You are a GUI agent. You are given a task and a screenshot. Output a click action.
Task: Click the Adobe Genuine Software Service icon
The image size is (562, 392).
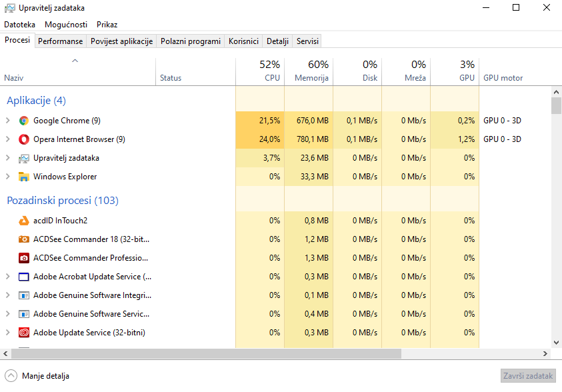23,314
